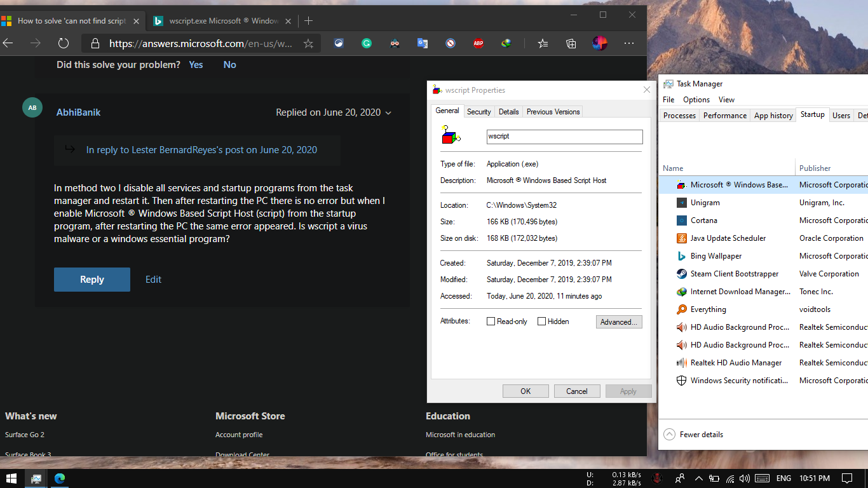Close the 'How to solve' tab

136,21
